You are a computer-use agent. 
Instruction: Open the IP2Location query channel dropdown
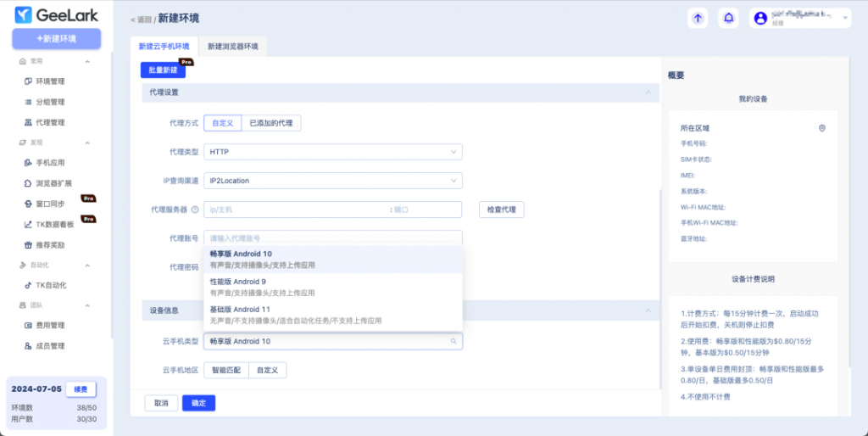(333, 181)
